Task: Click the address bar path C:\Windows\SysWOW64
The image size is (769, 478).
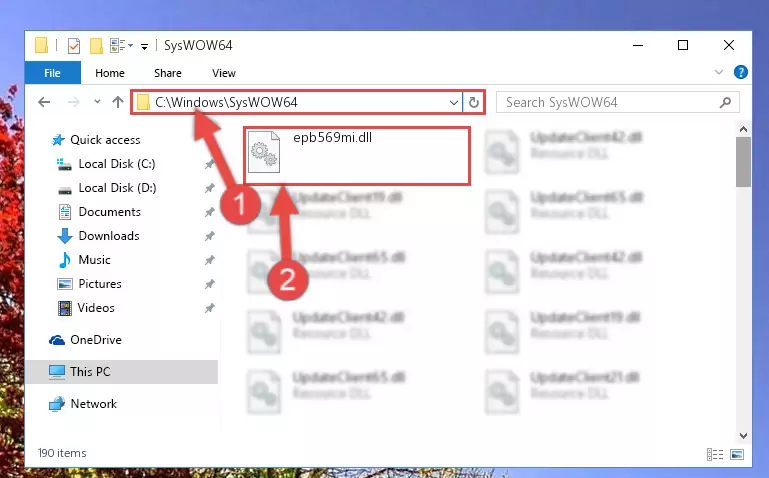Action: pyautogui.click(x=226, y=102)
